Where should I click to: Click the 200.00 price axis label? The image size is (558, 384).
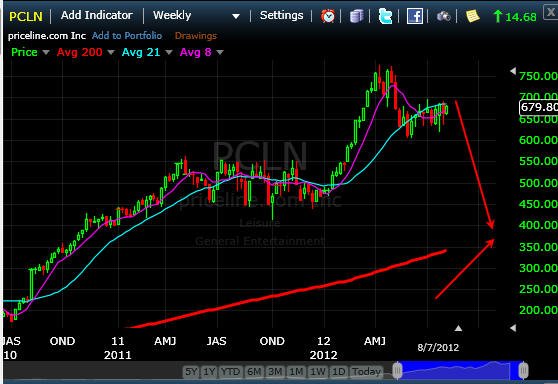pos(538,310)
